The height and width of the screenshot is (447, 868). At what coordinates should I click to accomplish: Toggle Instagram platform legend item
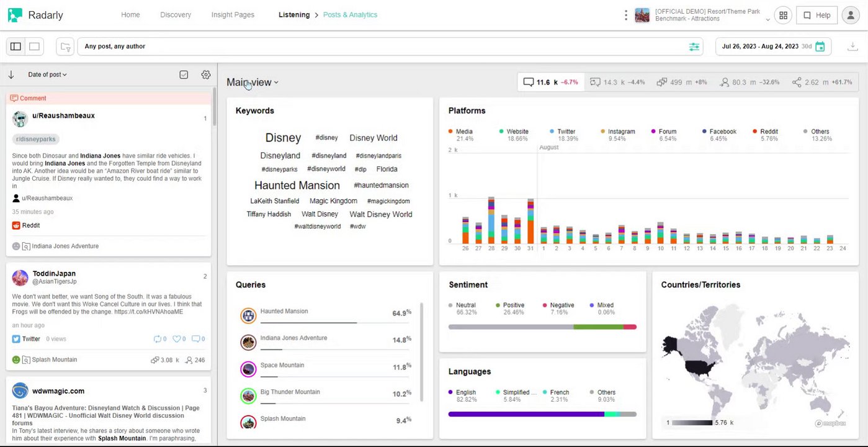coord(618,135)
